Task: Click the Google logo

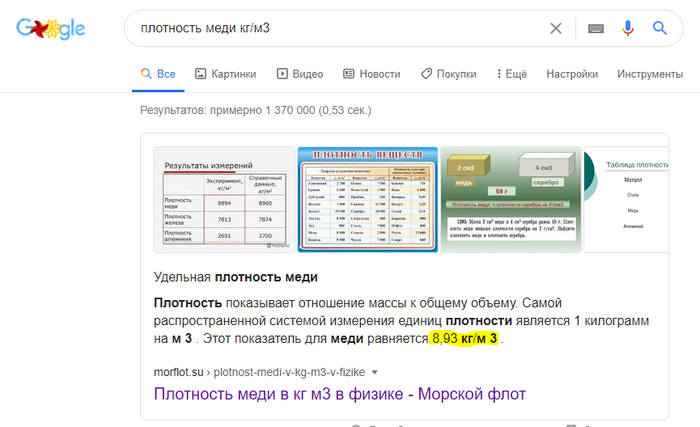Action: tap(50, 28)
